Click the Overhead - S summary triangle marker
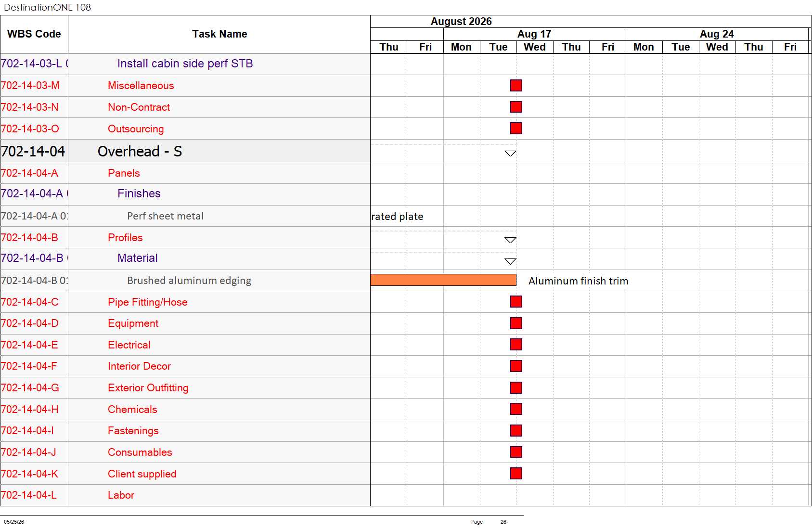 (510, 154)
